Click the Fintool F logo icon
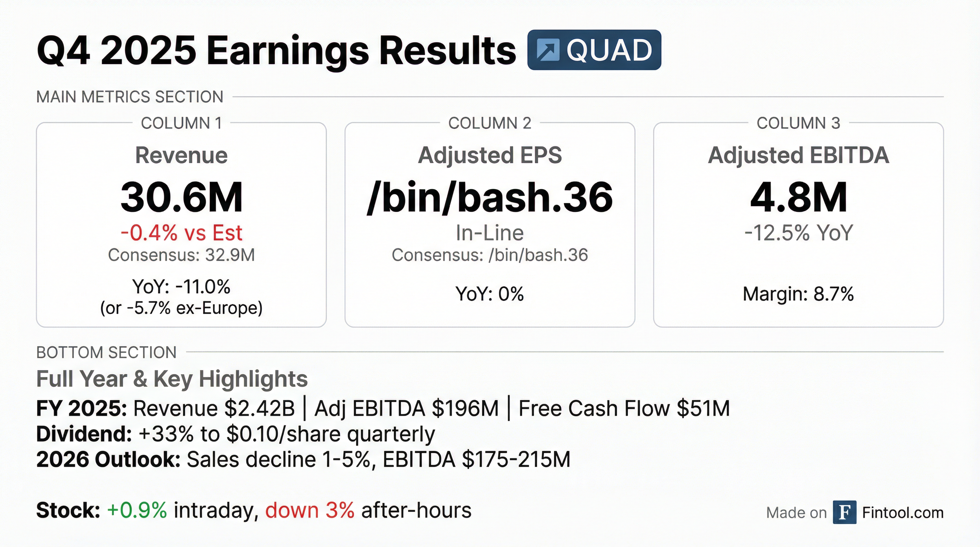The image size is (980, 547). [844, 512]
